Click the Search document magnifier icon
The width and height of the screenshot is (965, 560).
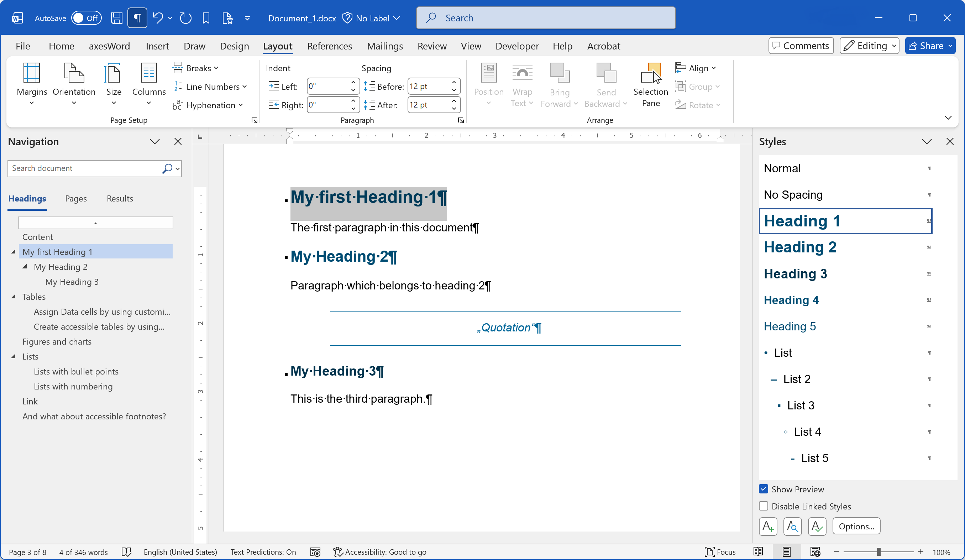tap(167, 168)
